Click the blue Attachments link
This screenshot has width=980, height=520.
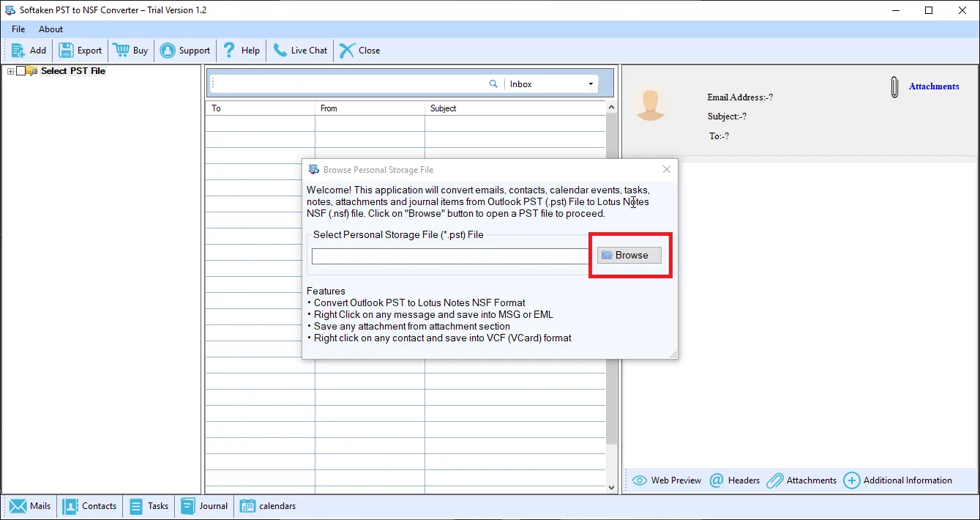pyautogui.click(x=934, y=86)
